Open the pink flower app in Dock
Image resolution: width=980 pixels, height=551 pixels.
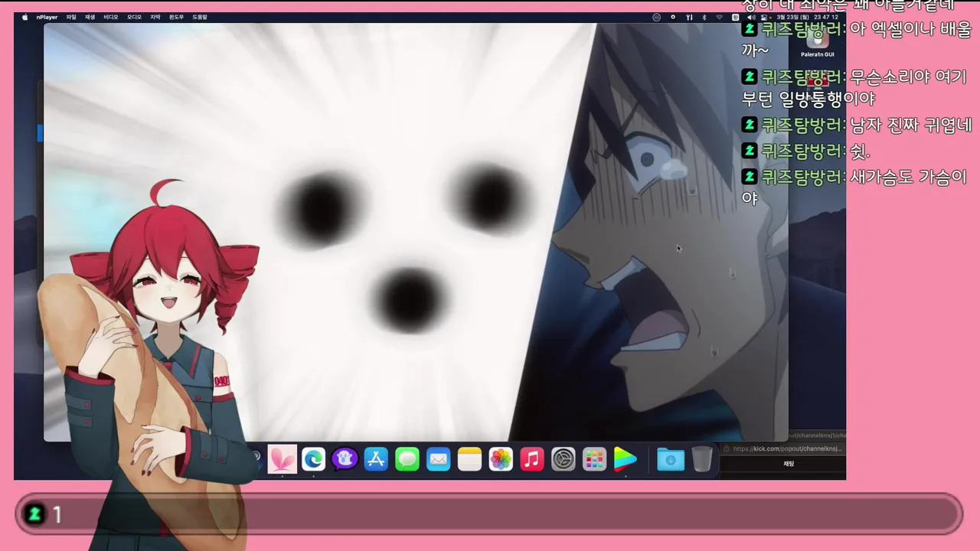tap(282, 459)
